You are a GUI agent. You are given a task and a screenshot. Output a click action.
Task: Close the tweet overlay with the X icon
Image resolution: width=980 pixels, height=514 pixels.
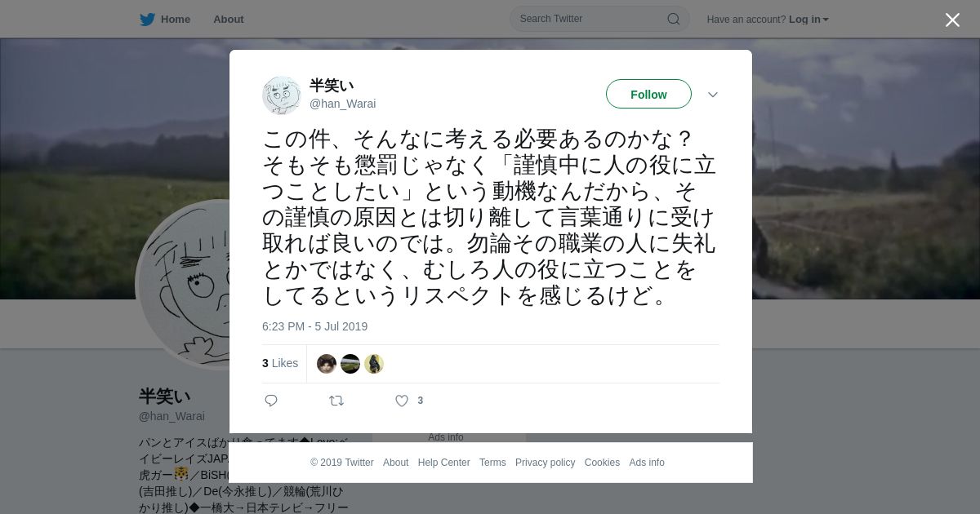[x=952, y=20]
